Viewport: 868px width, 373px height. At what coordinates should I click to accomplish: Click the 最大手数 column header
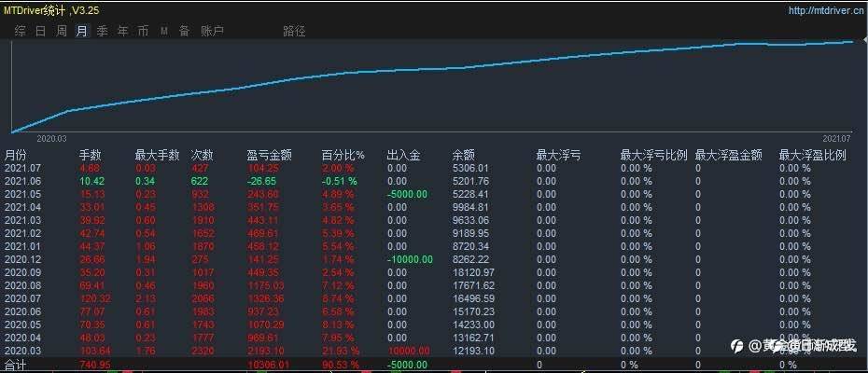coord(157,155)
